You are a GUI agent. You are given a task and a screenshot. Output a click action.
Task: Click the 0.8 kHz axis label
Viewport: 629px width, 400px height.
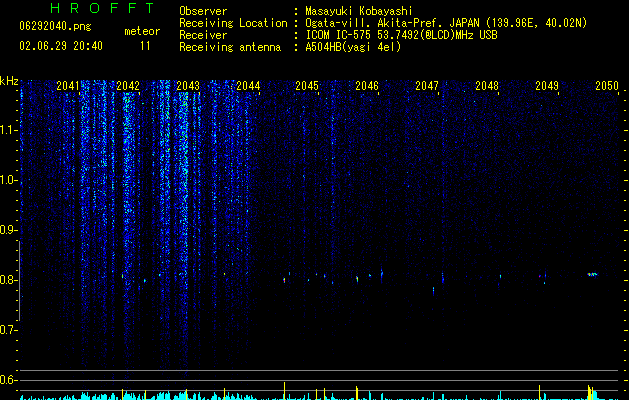[8, 280]
